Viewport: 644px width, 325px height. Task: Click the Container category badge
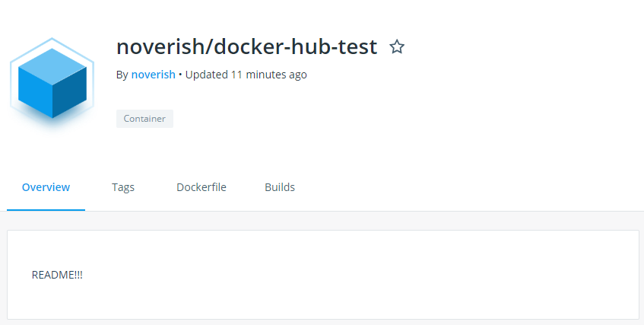tap(144, 119)
